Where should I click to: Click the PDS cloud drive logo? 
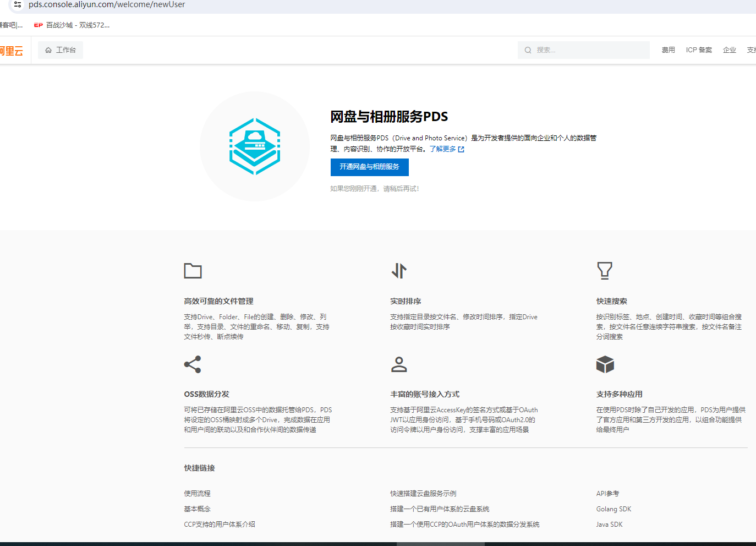point(255,146)
